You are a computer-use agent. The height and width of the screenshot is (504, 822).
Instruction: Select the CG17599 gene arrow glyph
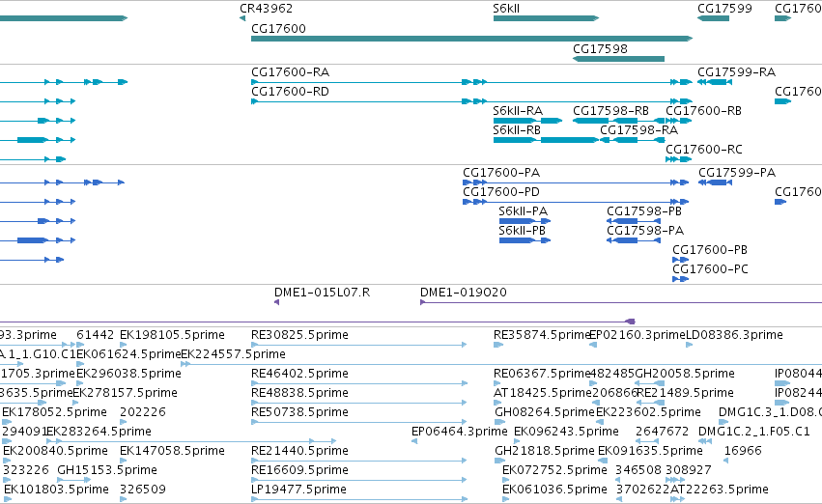[x=713, y=18]
